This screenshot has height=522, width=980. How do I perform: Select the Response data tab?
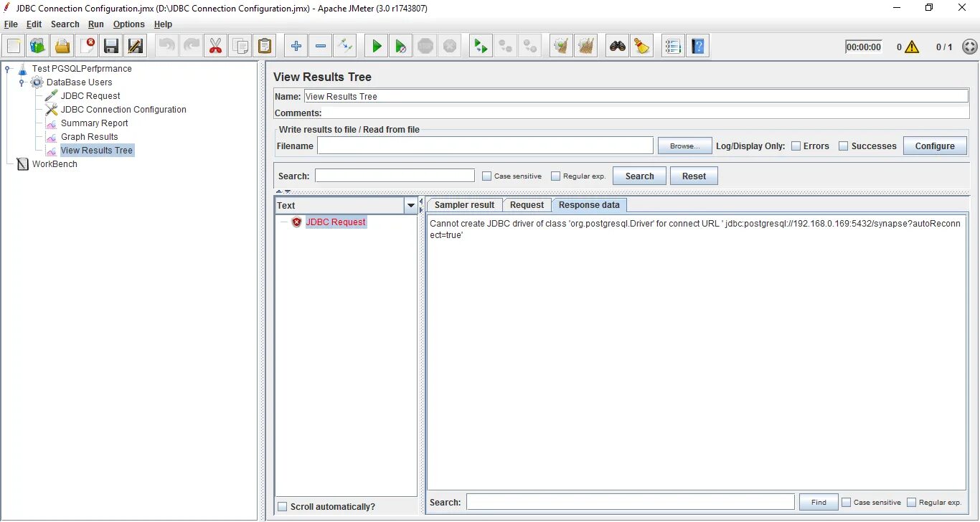click(589, 205)
